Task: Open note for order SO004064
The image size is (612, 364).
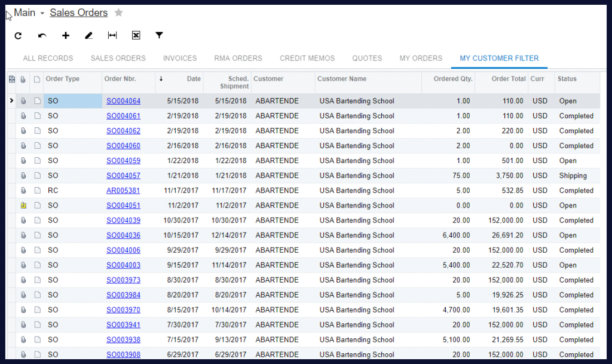Action: tap(38, 101)
